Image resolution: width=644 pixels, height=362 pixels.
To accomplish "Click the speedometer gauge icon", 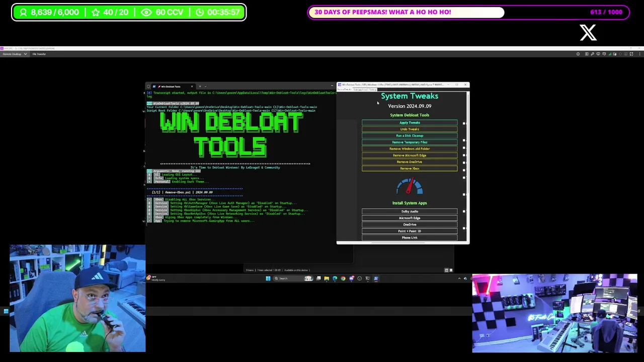I will tap(410, 187).
